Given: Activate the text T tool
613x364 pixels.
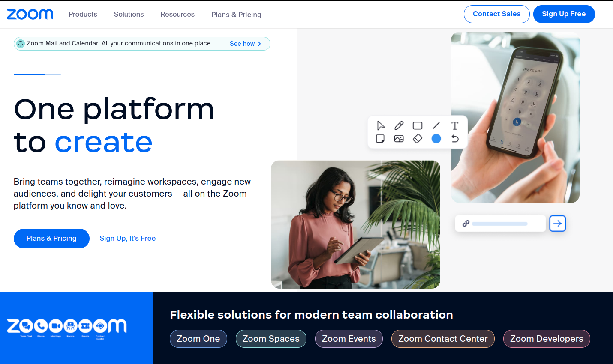Looking at the screenshot, I should coord(455,125).
